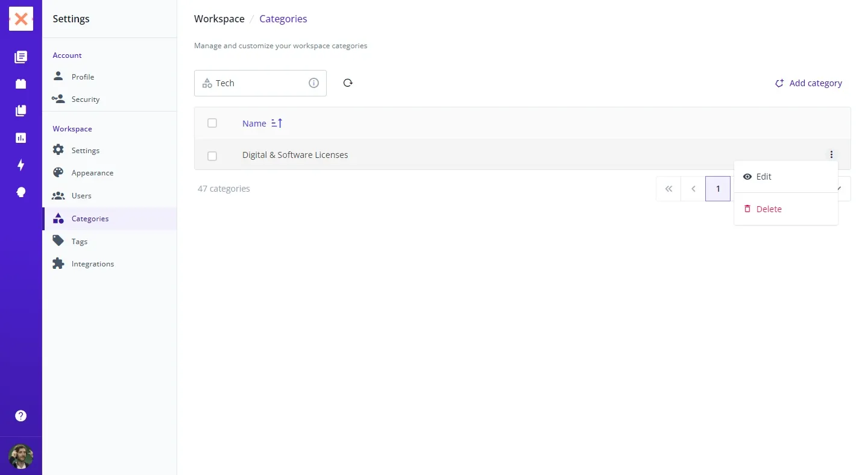Click the lightbulb icon in left rail

point(21,192)
